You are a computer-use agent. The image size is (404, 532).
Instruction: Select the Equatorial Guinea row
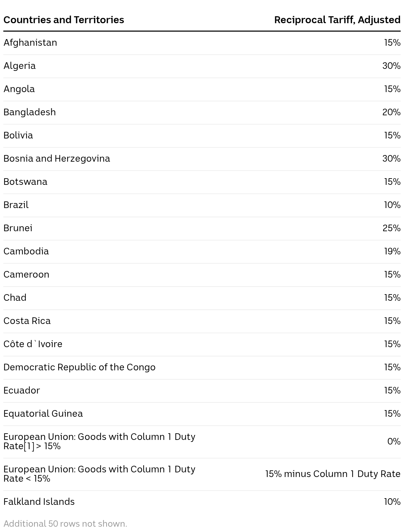click(x=202, y=414)
